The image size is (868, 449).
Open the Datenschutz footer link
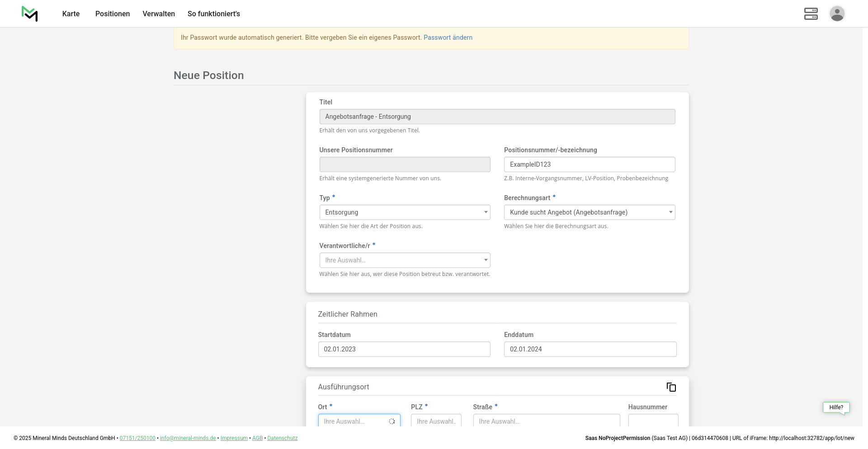(282, 438)
